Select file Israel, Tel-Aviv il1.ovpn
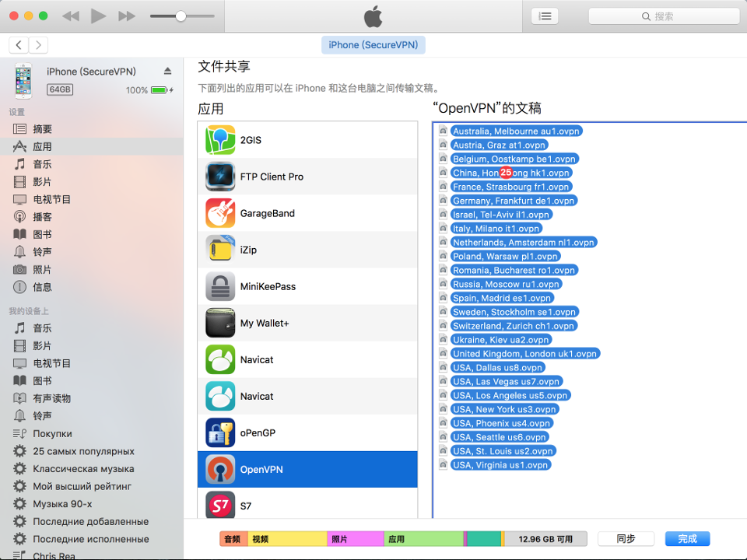The image size is (747, 560). point(500,215)
